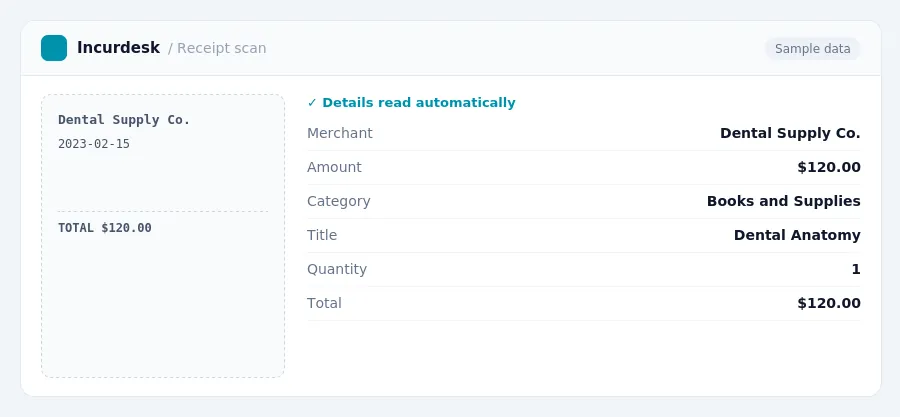900x417 pixels.
Task: Click the Category field label
Action: (339, 201)
